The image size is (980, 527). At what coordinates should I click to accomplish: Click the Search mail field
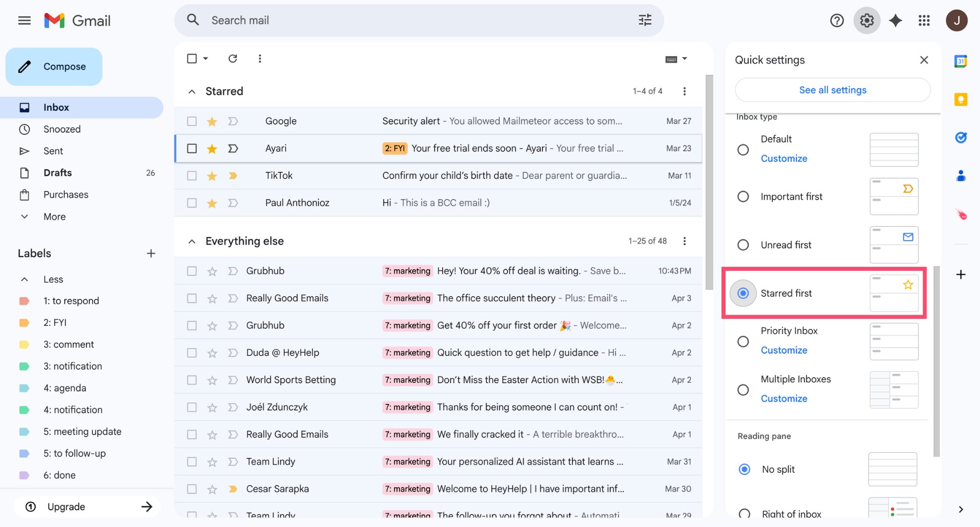[x=419, y=20]
